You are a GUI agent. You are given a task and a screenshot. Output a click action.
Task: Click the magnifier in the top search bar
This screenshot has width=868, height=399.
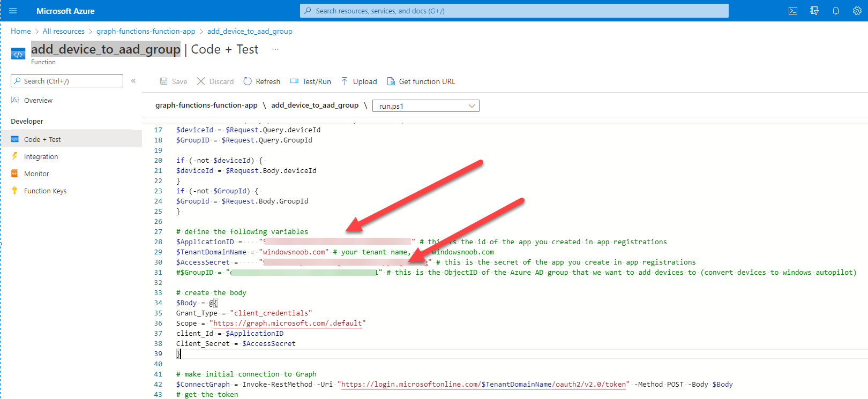pyautogui.click(x=308, y=11)
